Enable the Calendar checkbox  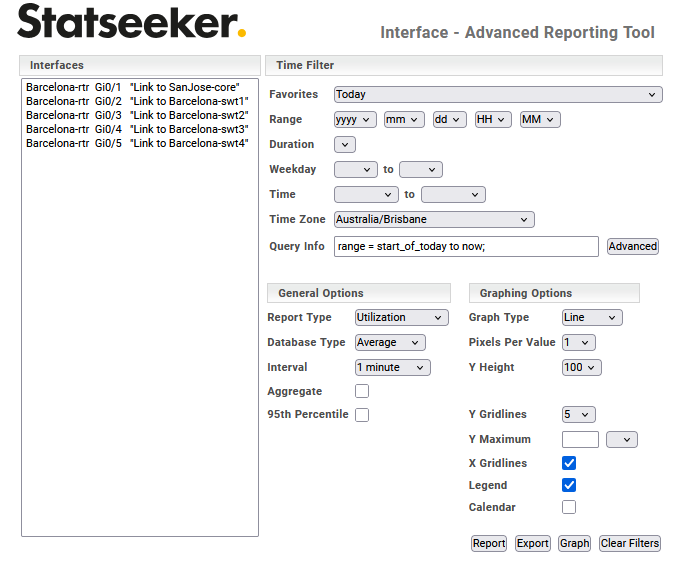click(x=569, y=507)
